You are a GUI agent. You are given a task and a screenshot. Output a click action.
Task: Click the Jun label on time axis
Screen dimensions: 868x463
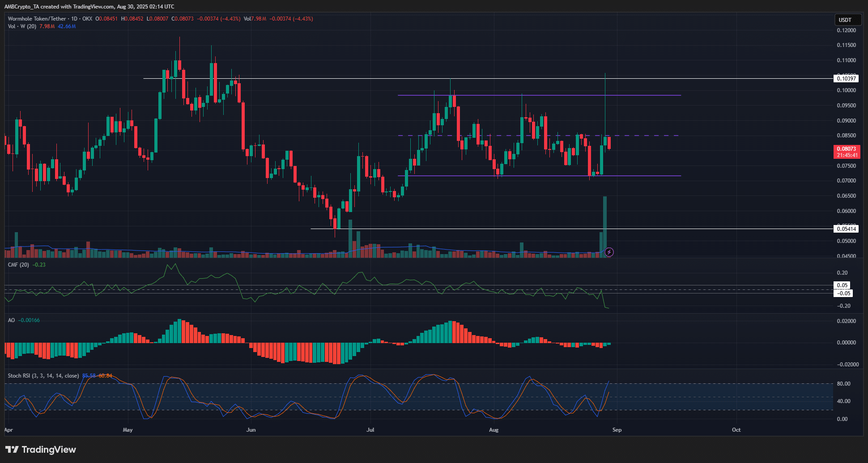point(251,430)
